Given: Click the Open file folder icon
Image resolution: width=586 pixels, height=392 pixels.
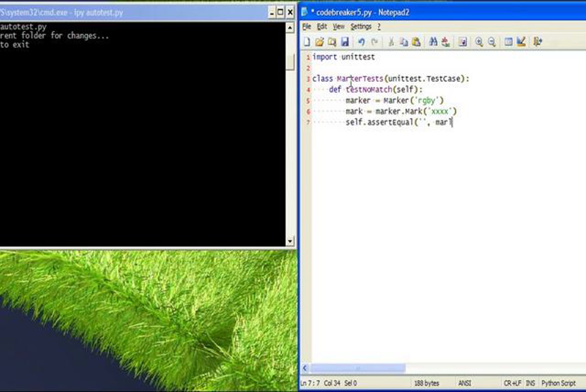Looking at the screenshot, I should (x=319, y=42).
